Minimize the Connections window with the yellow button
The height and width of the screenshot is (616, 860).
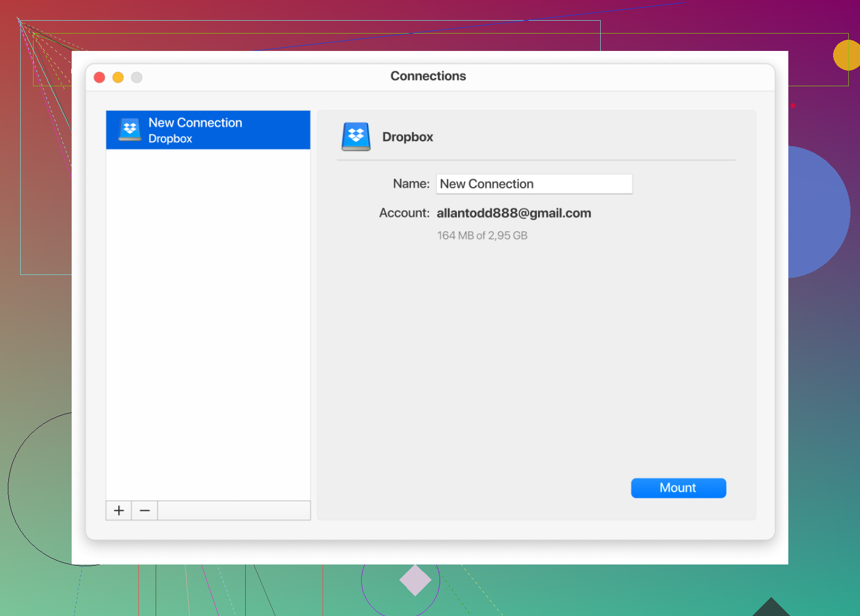pyautogui.click(x=118, y=77)
